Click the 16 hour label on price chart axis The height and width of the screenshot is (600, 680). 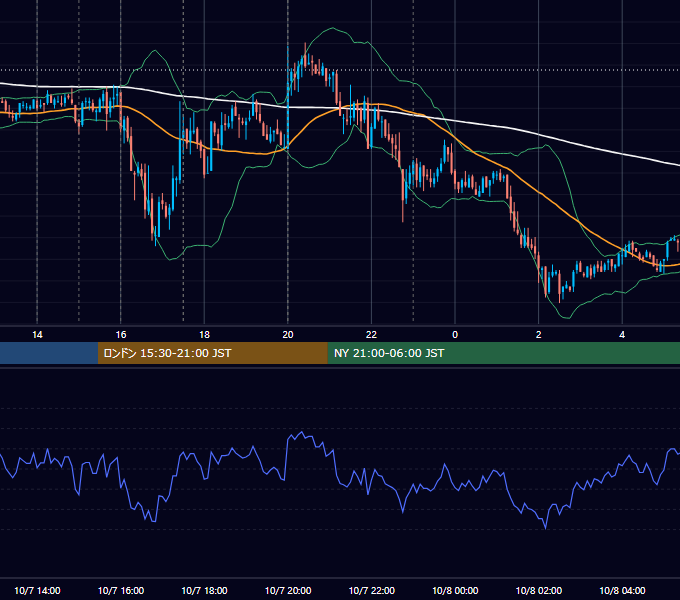[x=121, y=335]
